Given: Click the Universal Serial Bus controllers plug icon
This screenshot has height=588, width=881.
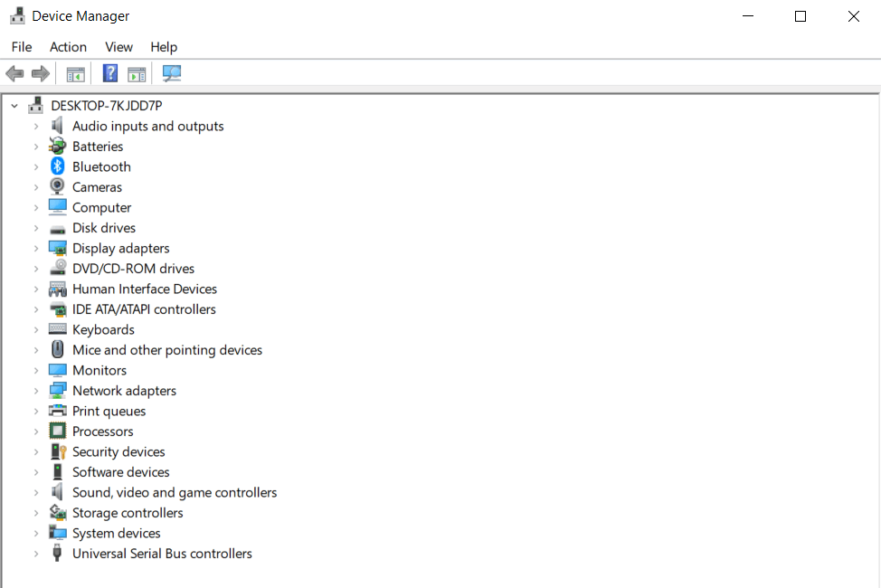Looking at the screenshot, I should point(57,553).
